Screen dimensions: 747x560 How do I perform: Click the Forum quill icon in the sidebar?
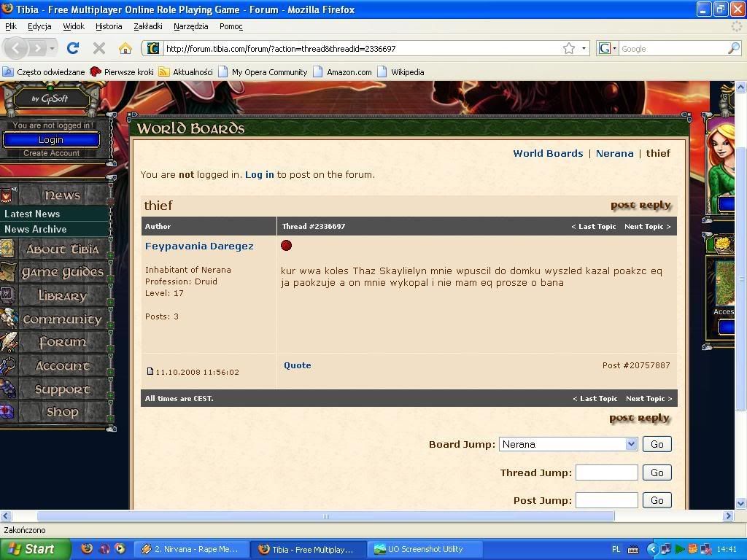pyautogui.click(x=9, y=342)
